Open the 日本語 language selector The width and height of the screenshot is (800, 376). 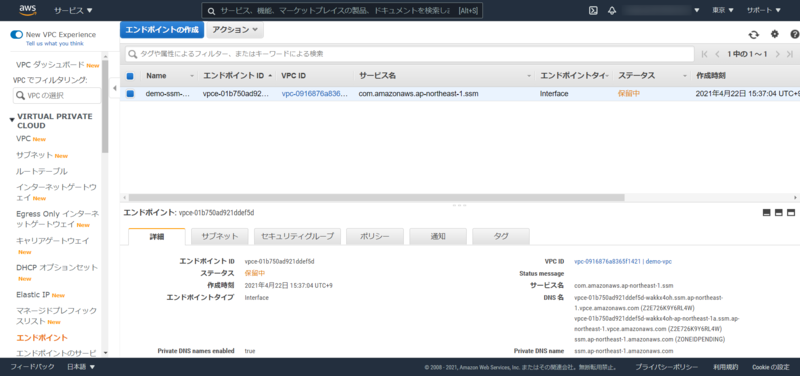coord(81,367)
